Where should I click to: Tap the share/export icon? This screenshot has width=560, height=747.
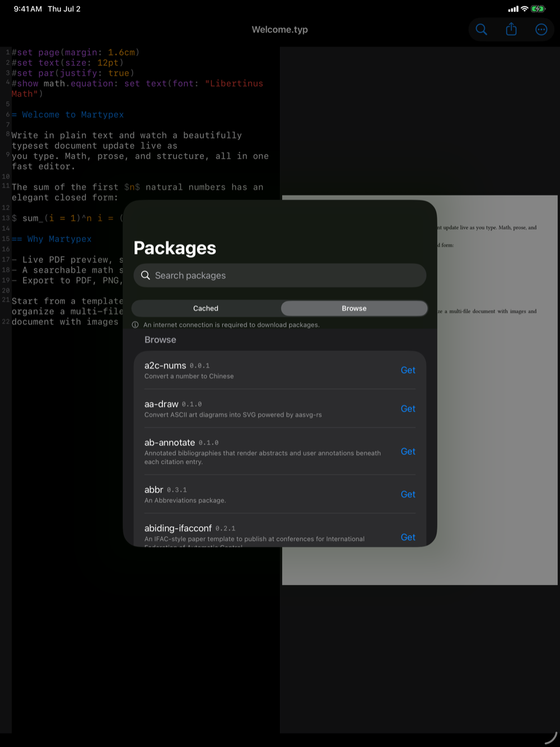(511, 29)
